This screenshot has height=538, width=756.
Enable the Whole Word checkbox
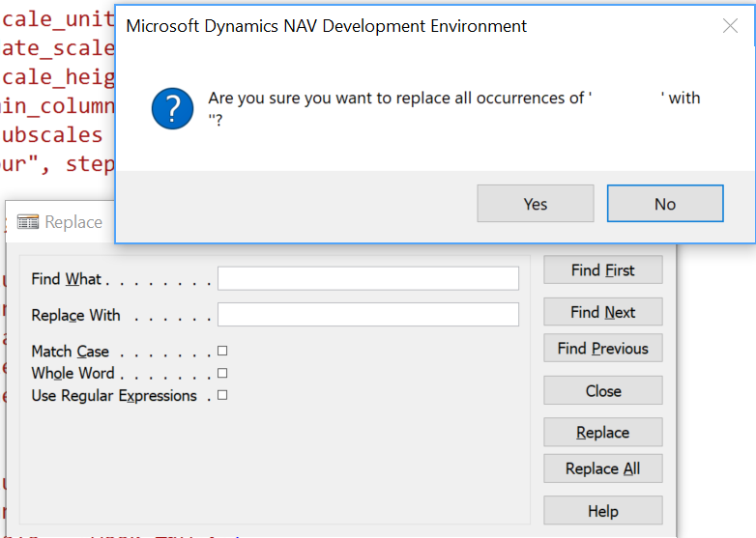point(222,373)
